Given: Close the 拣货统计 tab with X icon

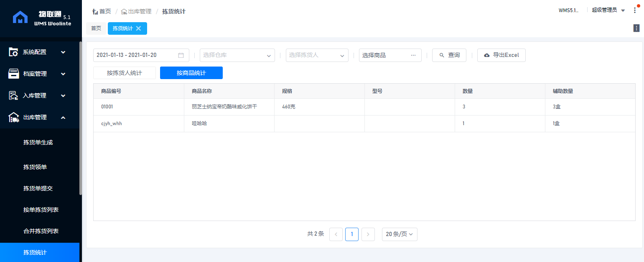Looking at the screenshot, I should pyautogui.click(x=139, y=28).
